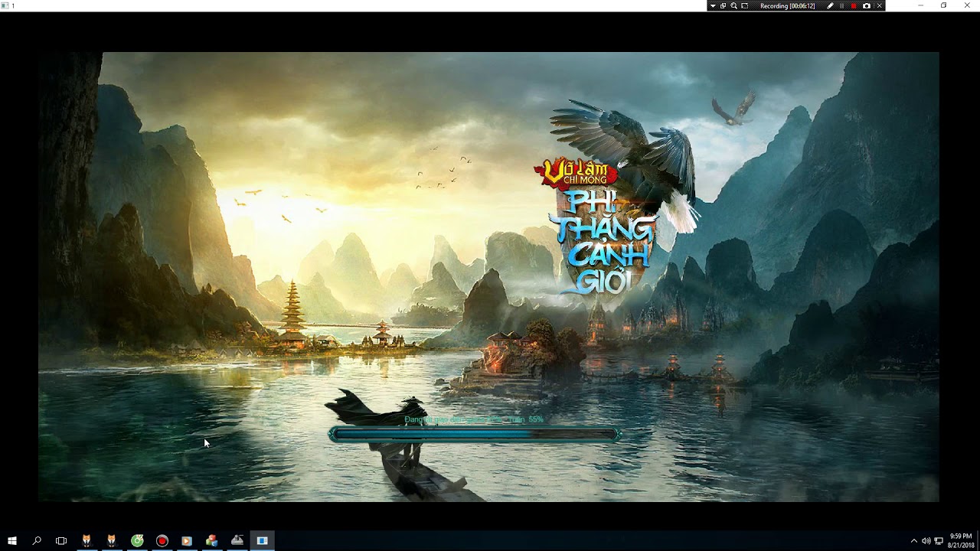Minimize the game window
Screen dimensions: 980x551
click(921, 5)
